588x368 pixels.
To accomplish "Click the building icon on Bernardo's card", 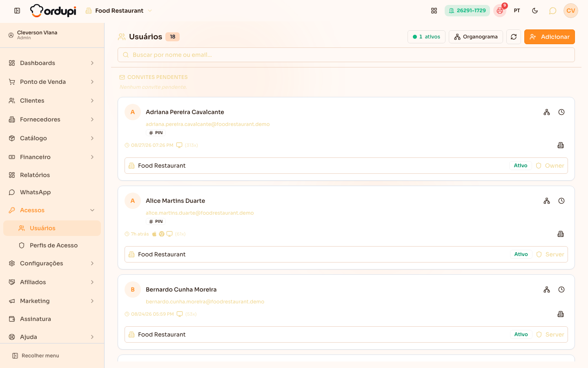I will point(561,314).
